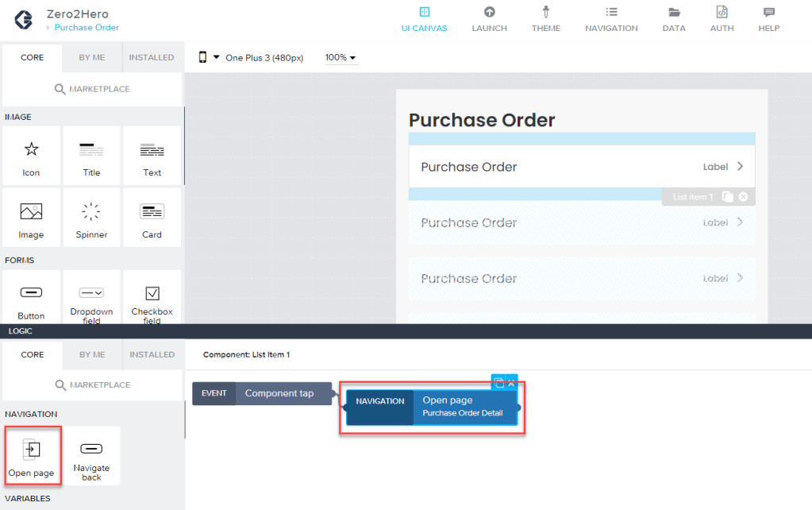Delete the selected List item 1
Viewport: 812px width, 510px height.
[x=743, y=197]
